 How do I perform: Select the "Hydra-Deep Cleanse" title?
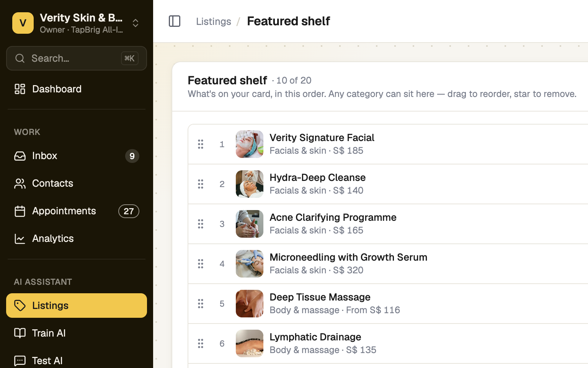(x=318, y=177)
